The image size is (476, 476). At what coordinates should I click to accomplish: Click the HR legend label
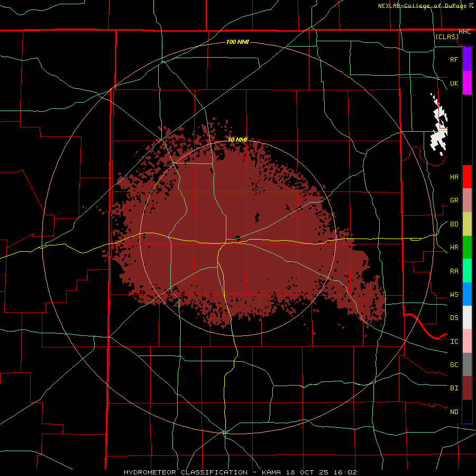pyautogui.click(x=454, y=248)
